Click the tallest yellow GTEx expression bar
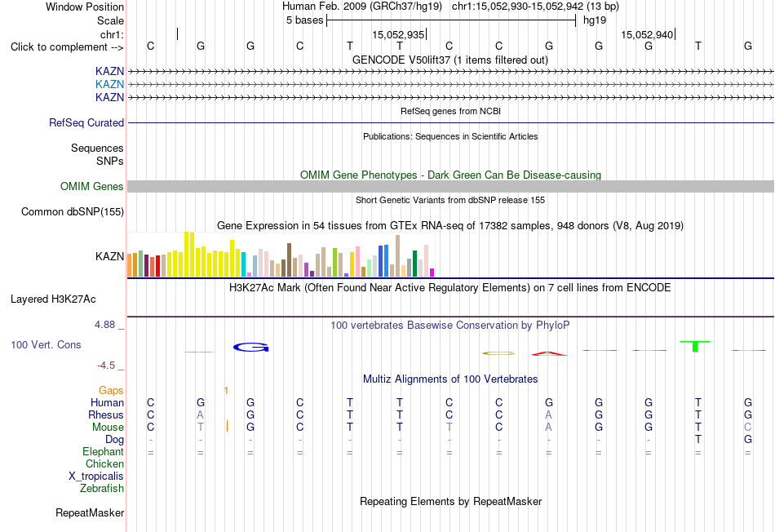Image resolution: width=775 pixels, height=532 pixels. (x=186, y=254)
